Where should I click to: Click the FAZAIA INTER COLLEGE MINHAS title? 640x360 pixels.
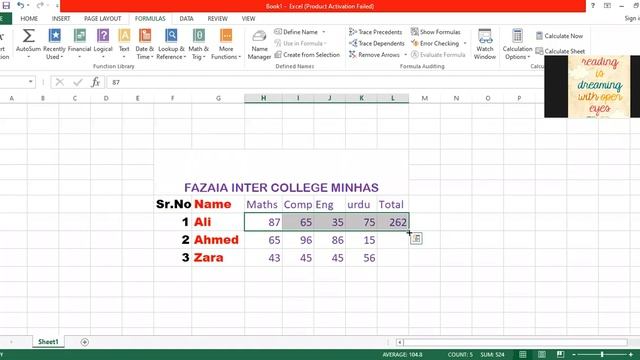(x=281, y=188)
